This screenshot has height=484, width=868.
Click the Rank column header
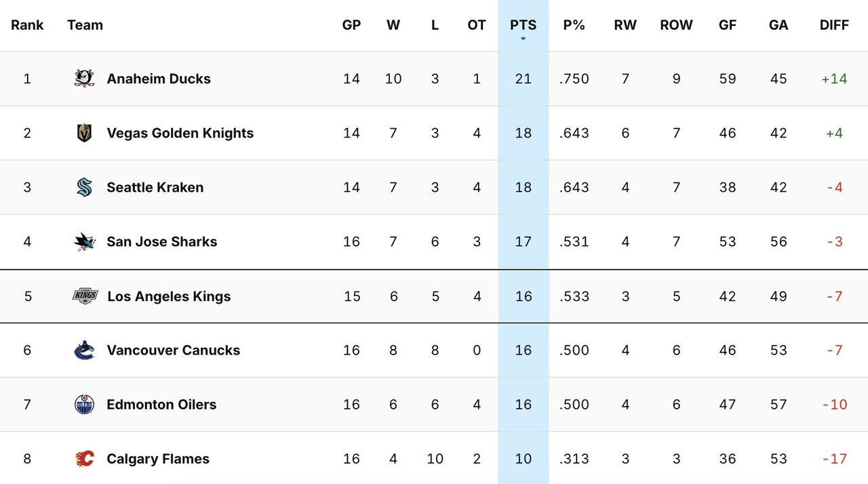tap(28, 25)
